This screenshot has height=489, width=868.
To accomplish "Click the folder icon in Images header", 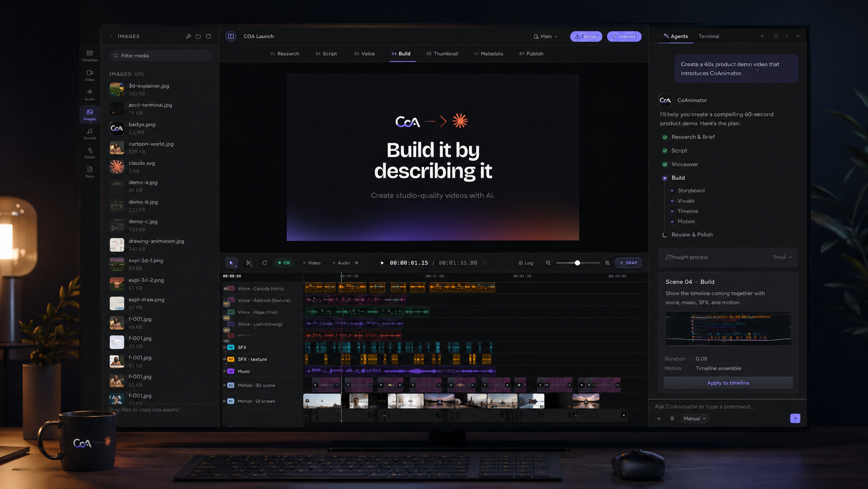I will [198, 36].
